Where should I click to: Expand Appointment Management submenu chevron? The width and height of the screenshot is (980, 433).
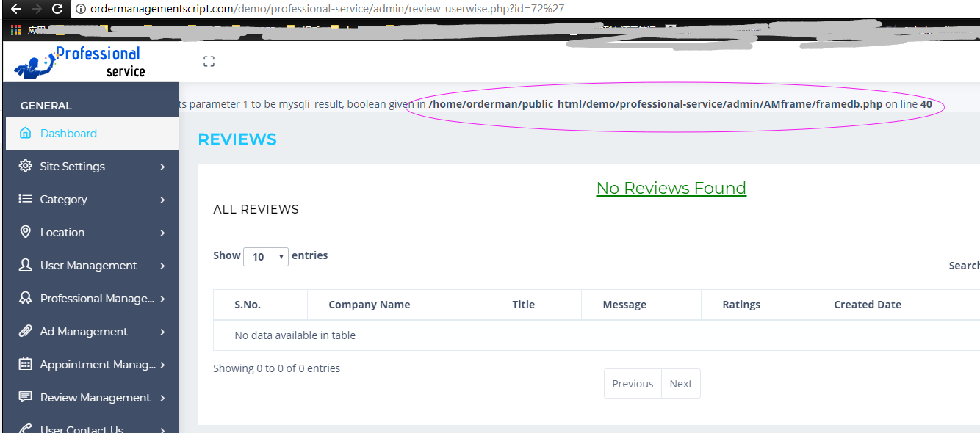162,365
